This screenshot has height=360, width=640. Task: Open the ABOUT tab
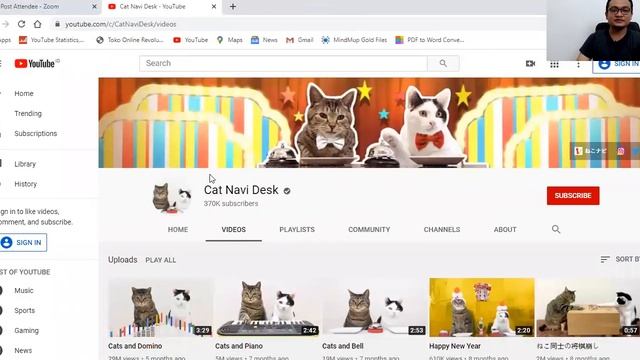click(505, 229)
